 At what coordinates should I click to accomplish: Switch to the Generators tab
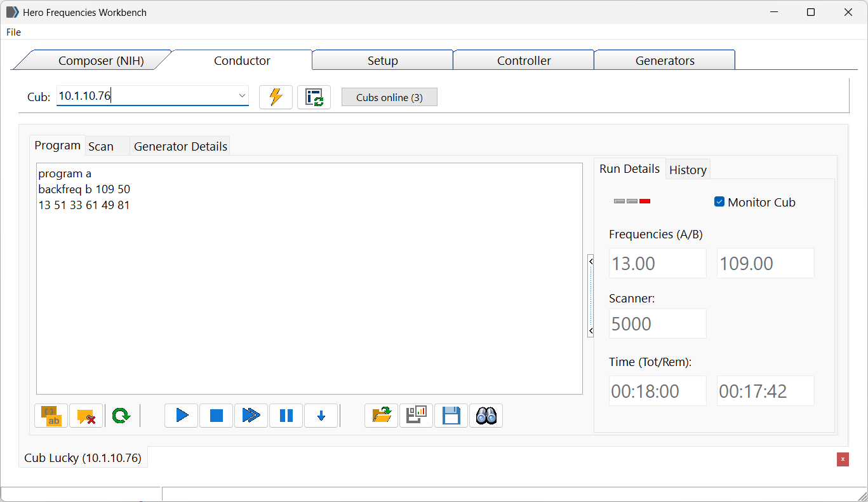coord(664,60)
